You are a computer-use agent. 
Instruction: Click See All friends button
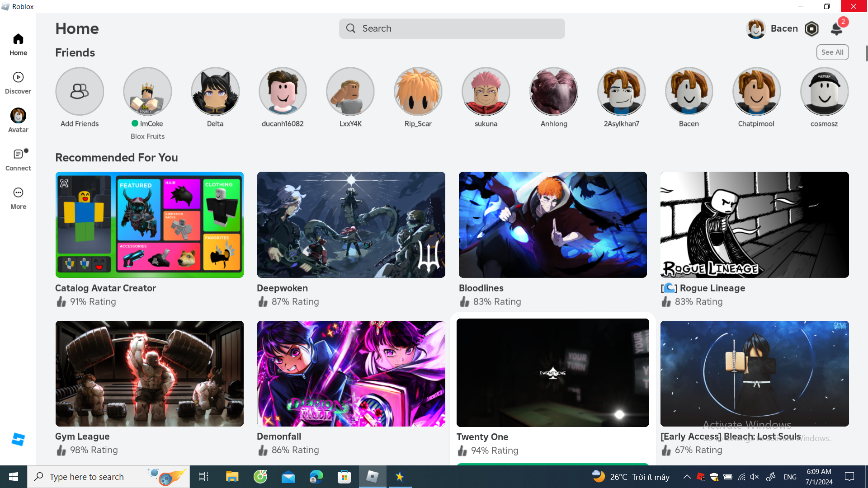point(832,52)
